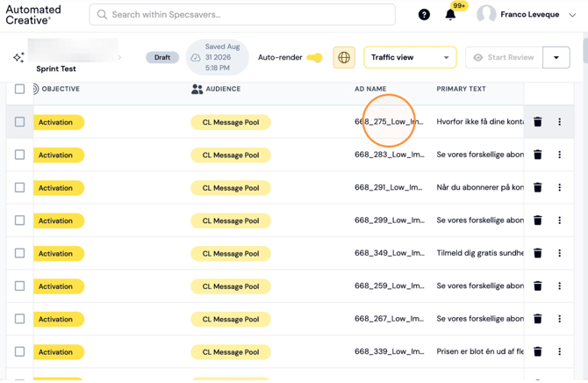Tick the select-all header checkbox
The width and height of the screenshot is (588, 383).
[19, 89]
